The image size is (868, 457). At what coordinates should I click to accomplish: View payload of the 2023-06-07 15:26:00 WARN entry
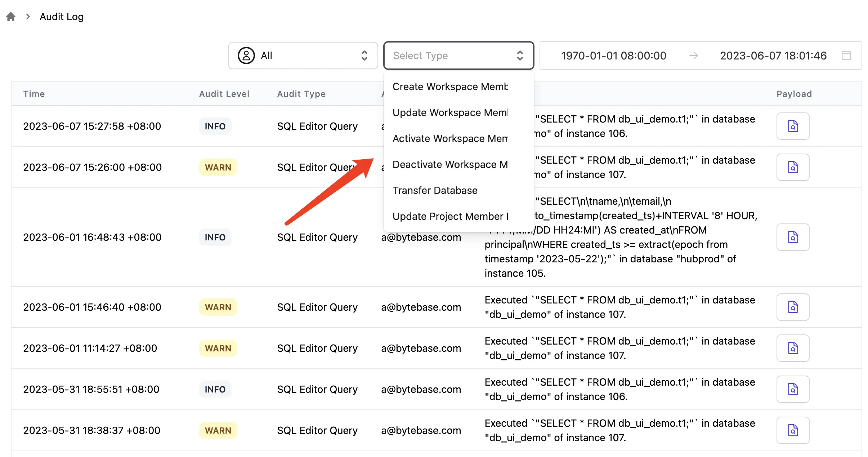793,167
